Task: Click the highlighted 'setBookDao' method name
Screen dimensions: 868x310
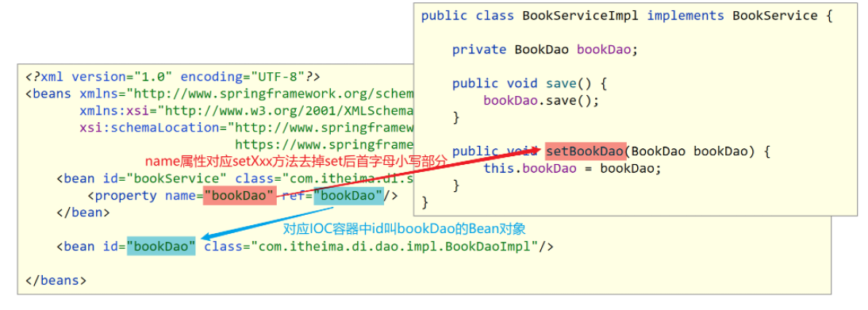Action: (585, 151)
